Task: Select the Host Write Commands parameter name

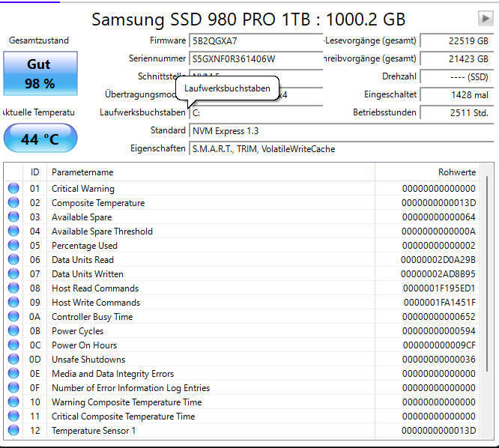Action: pos(96,303)
